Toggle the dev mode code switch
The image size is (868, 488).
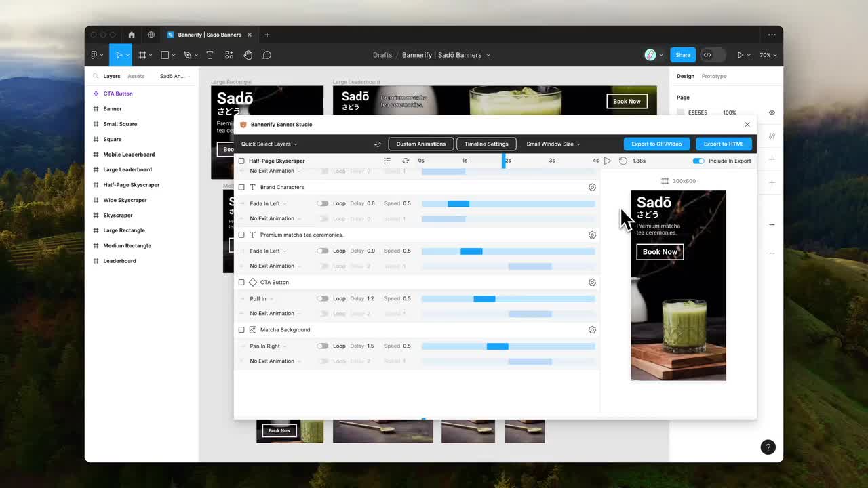pos(712,55)
